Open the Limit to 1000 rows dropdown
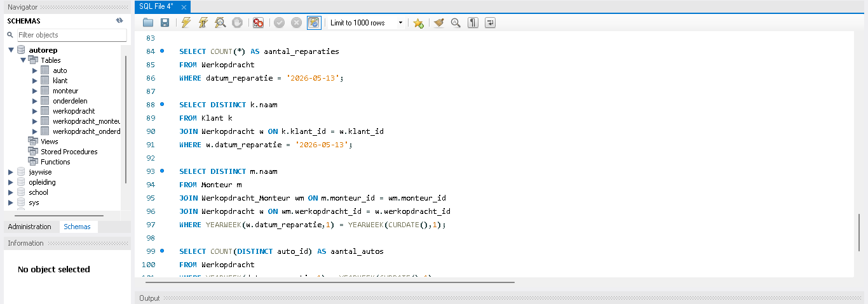Image resolution: width=868 pixels, height=304 pixels. pyautogui.click(x=367, y=23)
